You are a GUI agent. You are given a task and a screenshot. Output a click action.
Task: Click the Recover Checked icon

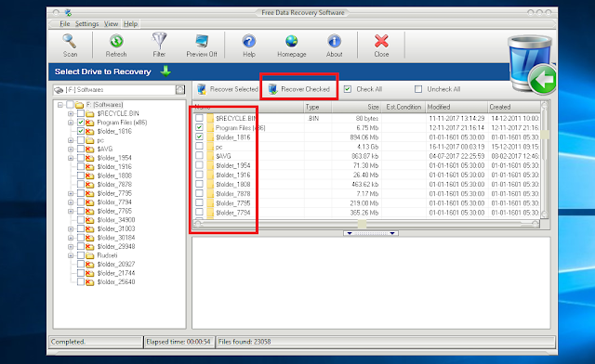272,89
